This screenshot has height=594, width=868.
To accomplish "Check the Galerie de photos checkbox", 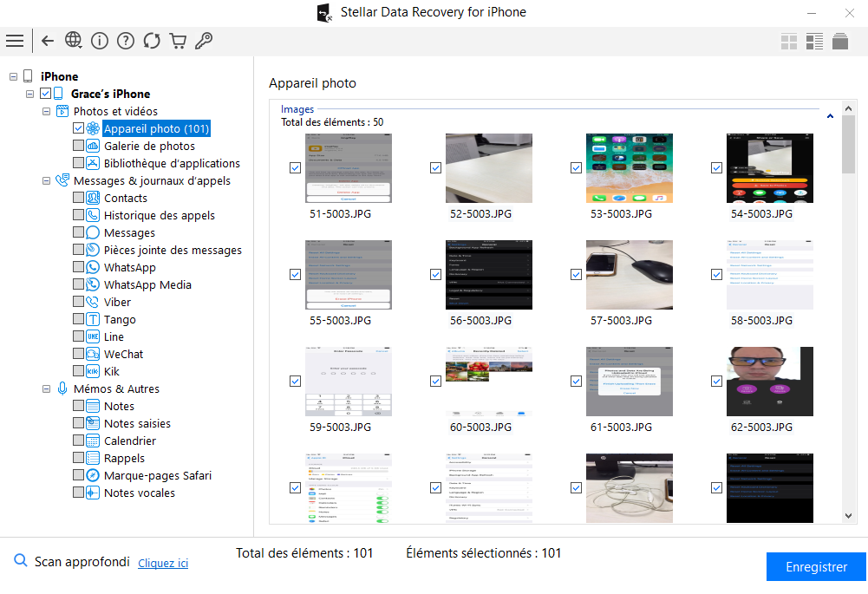I will (x=78, y=146).
